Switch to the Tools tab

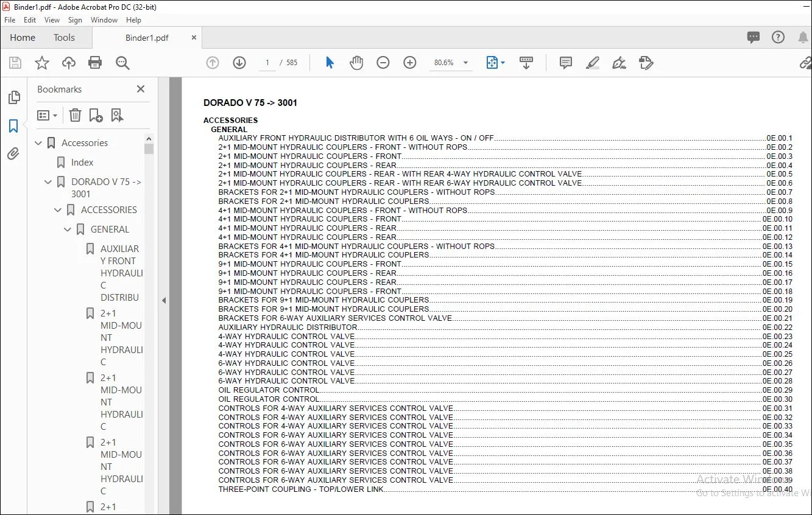pyautogui.click(x=64, y=37)
